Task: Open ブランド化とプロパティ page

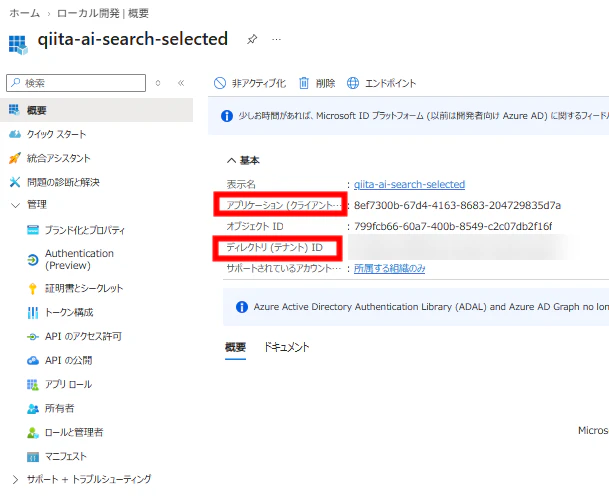Action: (85, 230)
